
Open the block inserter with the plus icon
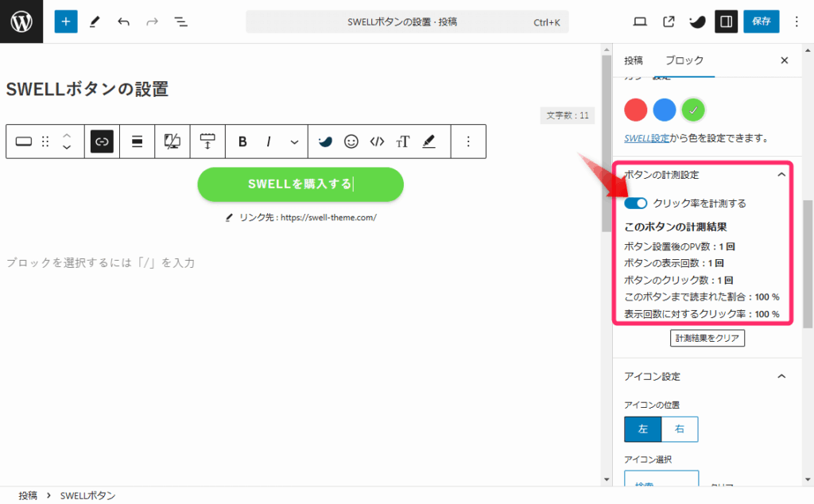click(66, 21)
